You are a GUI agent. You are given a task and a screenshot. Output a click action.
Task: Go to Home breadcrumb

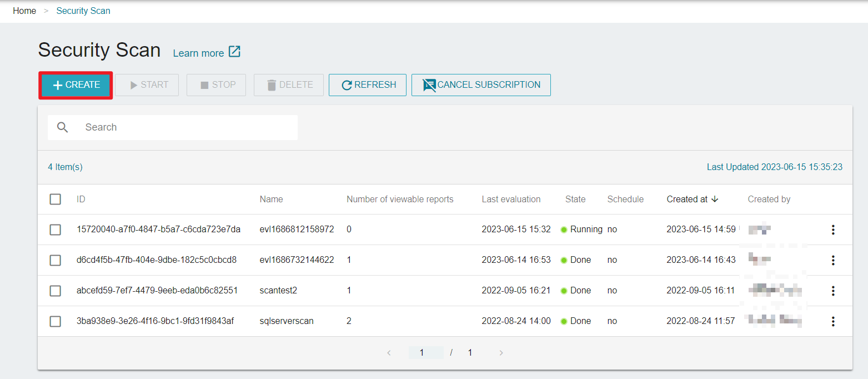pos(24,11)
